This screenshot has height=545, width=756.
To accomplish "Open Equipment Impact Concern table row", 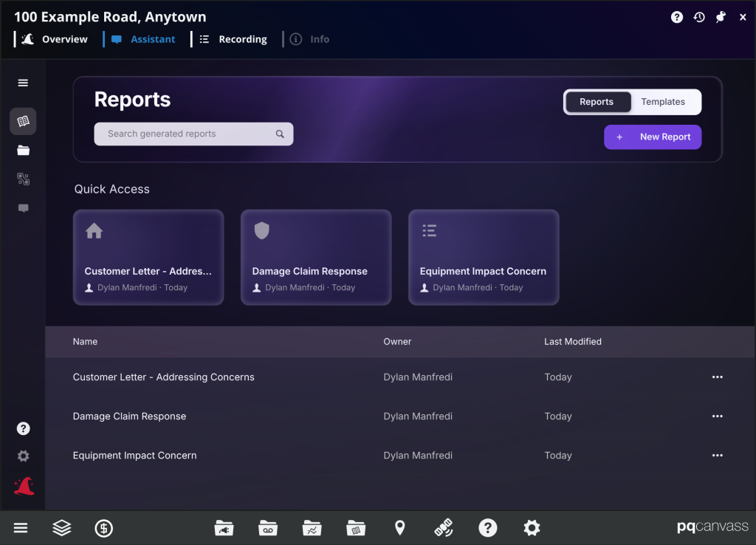I will tap(400, 456).
